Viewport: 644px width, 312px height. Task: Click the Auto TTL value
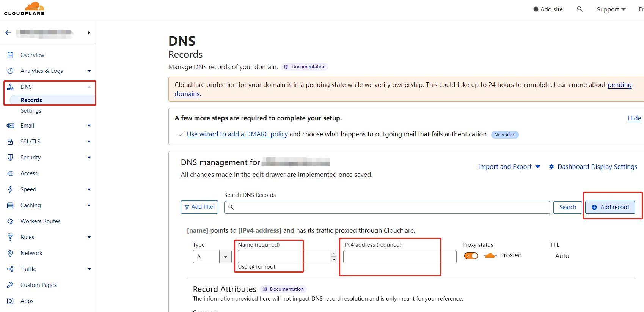(x=562, y=256)
